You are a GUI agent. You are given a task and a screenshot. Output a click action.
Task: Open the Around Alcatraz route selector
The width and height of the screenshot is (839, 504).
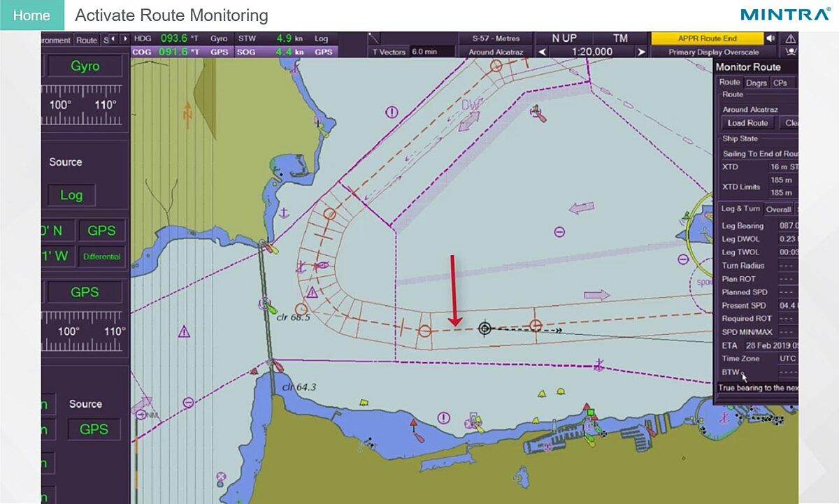[x=494, y=52]
